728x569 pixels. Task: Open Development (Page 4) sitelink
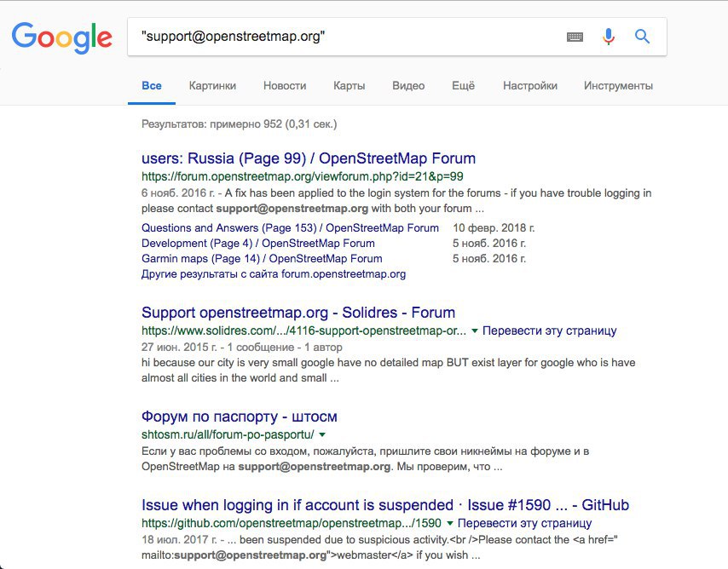click(x=258, y=244)
